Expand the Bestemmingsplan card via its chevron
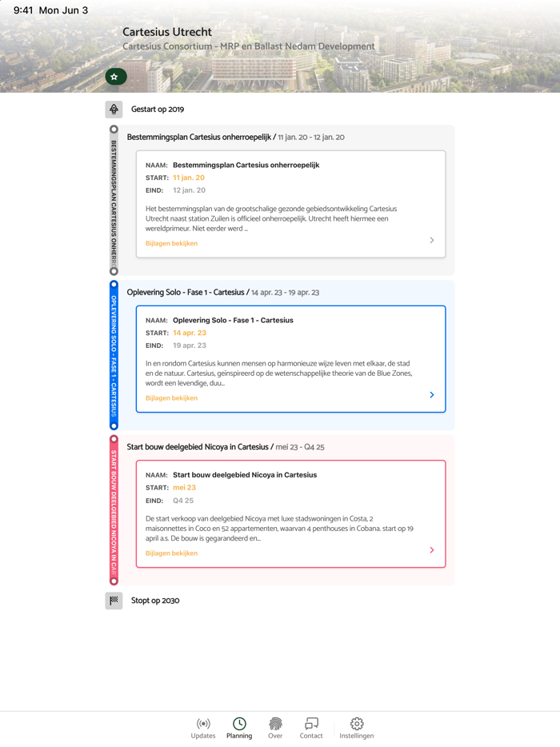 (431, 240)
